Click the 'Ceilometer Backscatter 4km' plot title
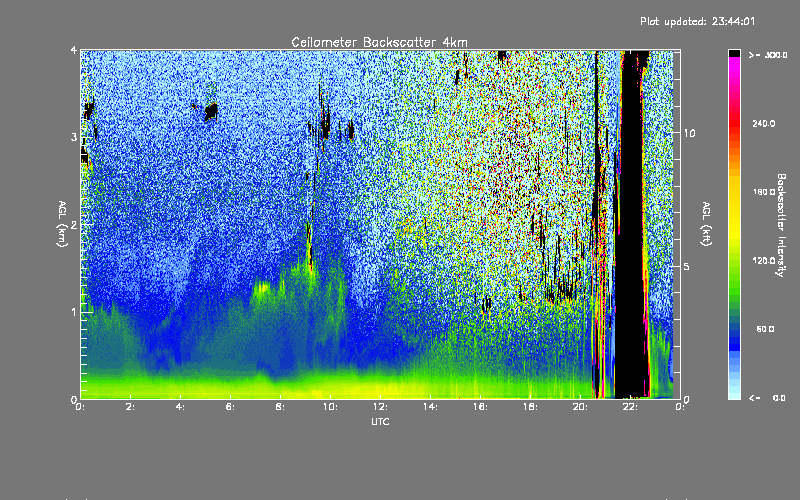 (379, 42)
